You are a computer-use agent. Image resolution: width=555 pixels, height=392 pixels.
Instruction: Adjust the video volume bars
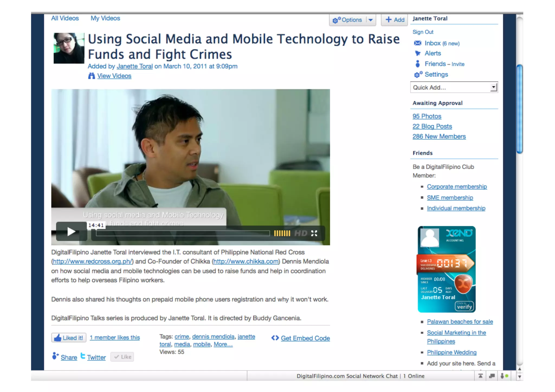[282, 233]
